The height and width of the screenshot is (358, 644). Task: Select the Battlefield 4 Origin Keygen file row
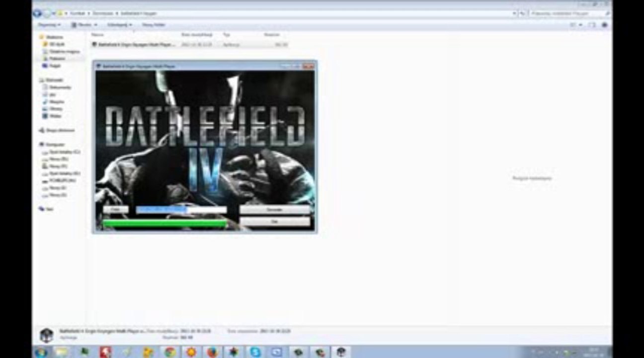(189, 44)
